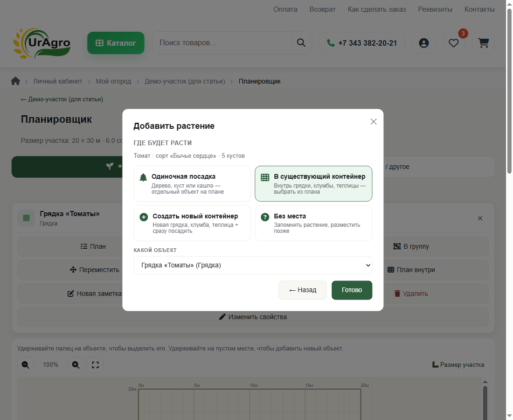Click the note edit icon of Новая заметка
This screenshot has width=513, height=420.
point(71,294)
